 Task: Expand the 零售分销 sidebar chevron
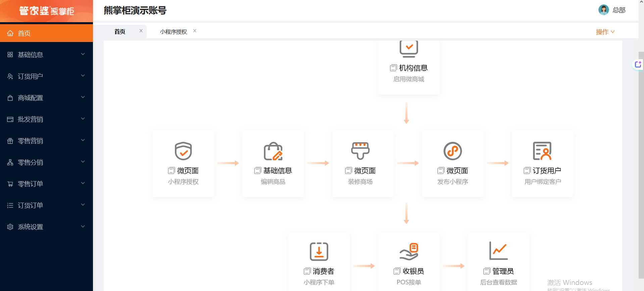click(83, 162)
